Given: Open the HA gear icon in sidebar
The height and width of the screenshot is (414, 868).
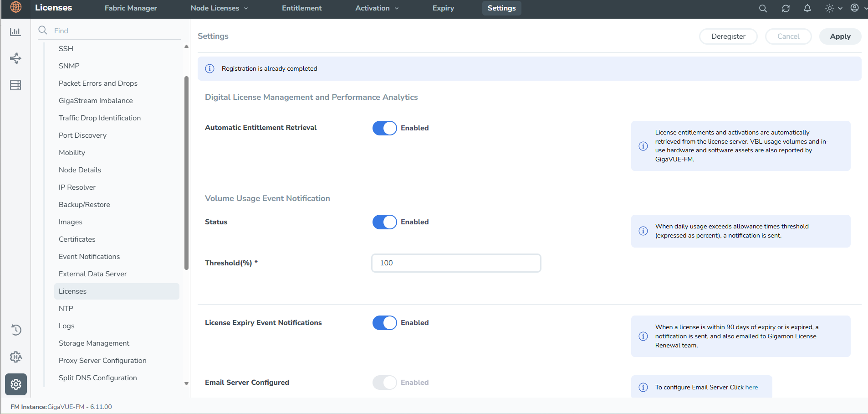Looking at the screenshot, I should pos(16,357).
